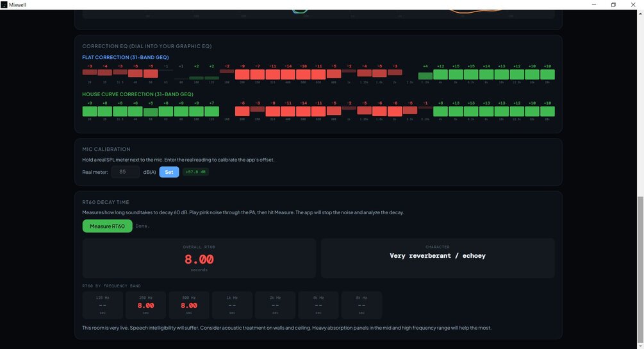Click the +57.8 dB offset badge

pyautogui.click(x=195, y=172)
